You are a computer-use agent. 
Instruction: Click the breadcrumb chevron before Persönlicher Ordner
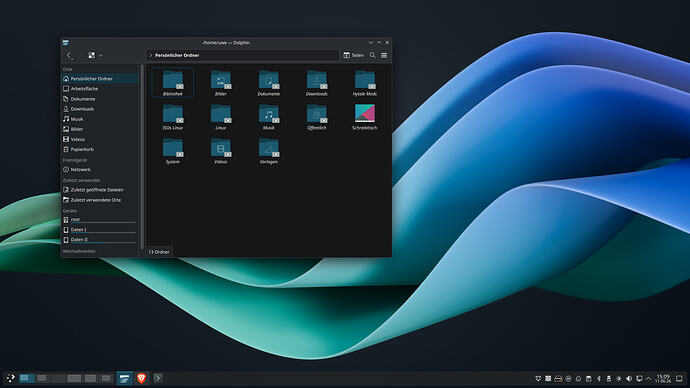coord(150,55)
